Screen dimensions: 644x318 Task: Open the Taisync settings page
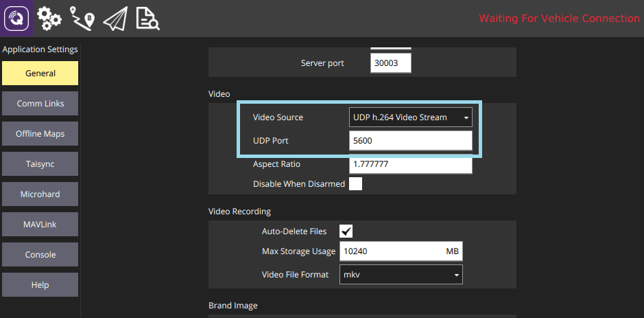point(40,164)
